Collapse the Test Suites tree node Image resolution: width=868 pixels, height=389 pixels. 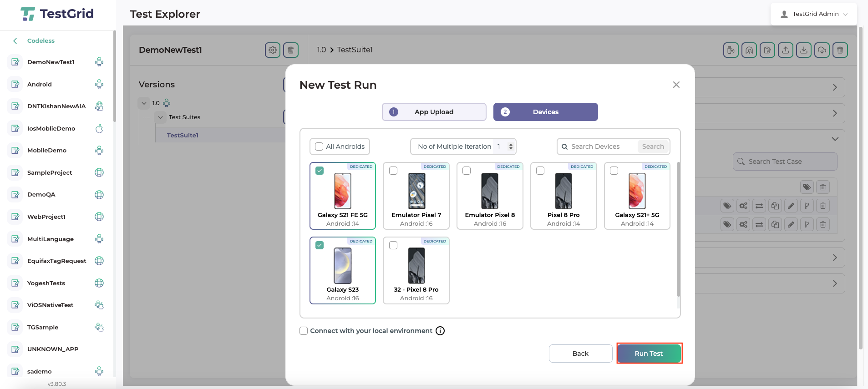tap(160, 117)
